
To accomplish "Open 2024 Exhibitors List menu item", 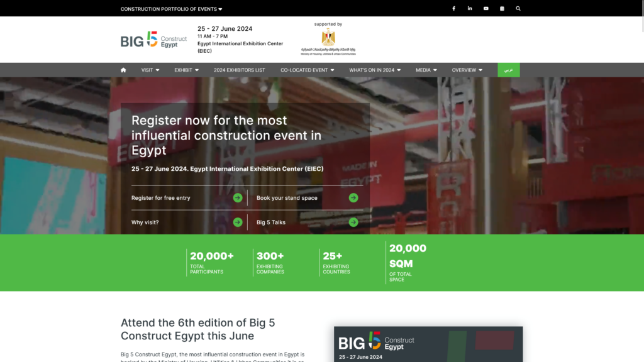I will (240, 70).
